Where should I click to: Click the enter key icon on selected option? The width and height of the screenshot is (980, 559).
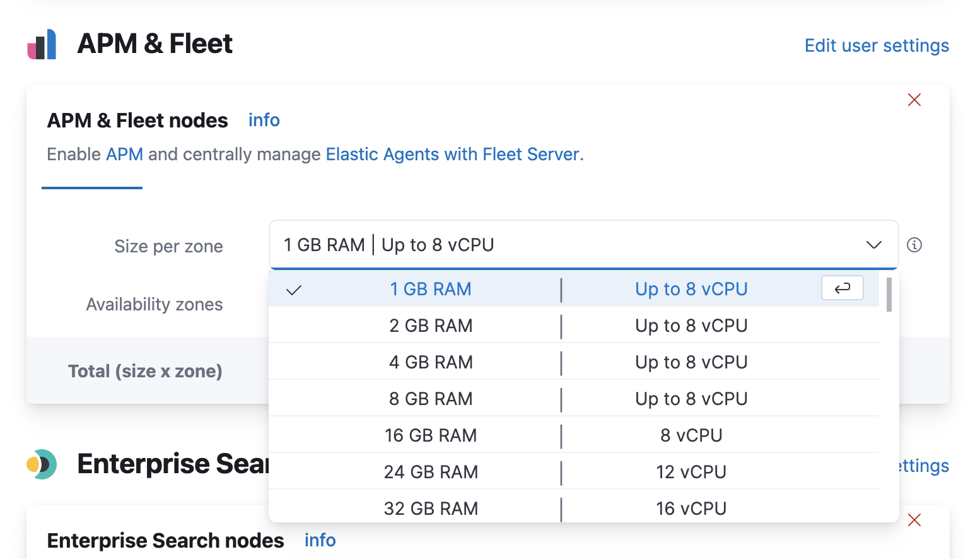[x=842, y=288]
